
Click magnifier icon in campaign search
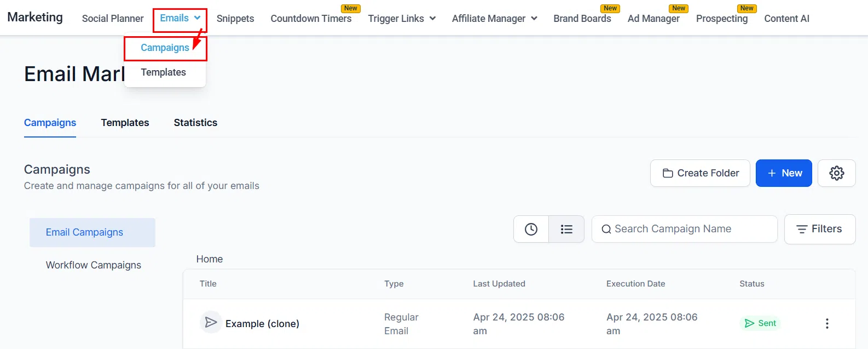[x=606, y=229]
